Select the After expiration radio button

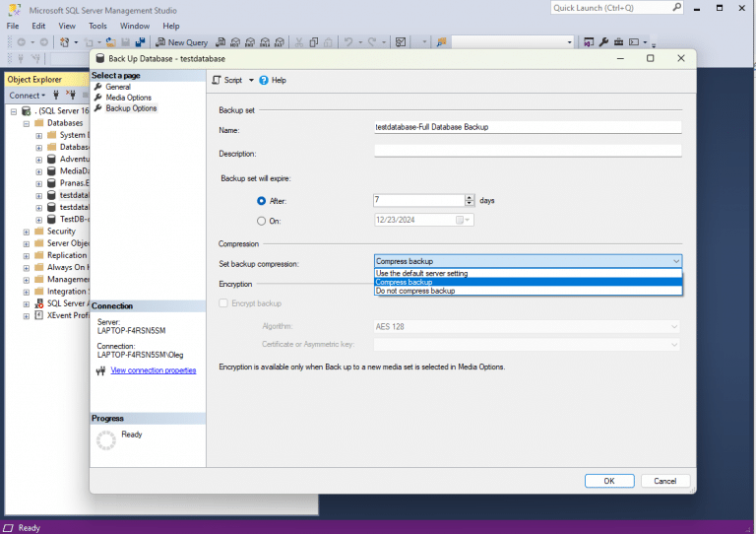tap(261, 201)
